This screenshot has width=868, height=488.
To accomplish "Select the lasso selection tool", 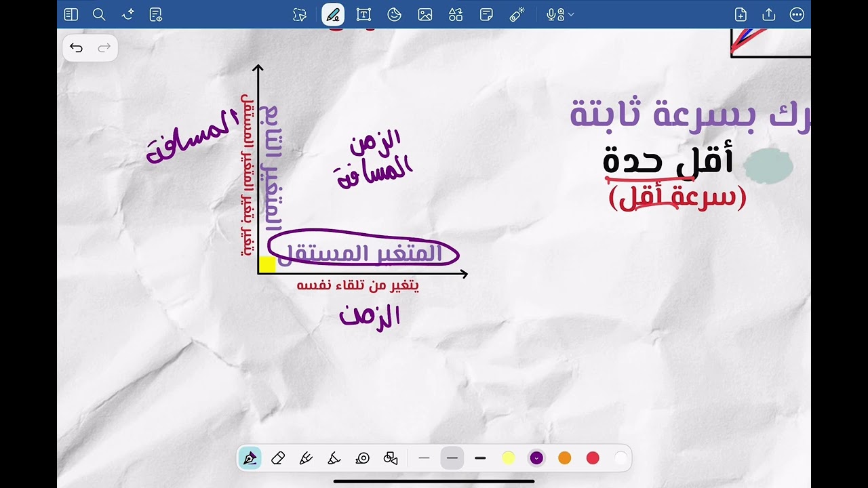I will click(x=300, y=15).
